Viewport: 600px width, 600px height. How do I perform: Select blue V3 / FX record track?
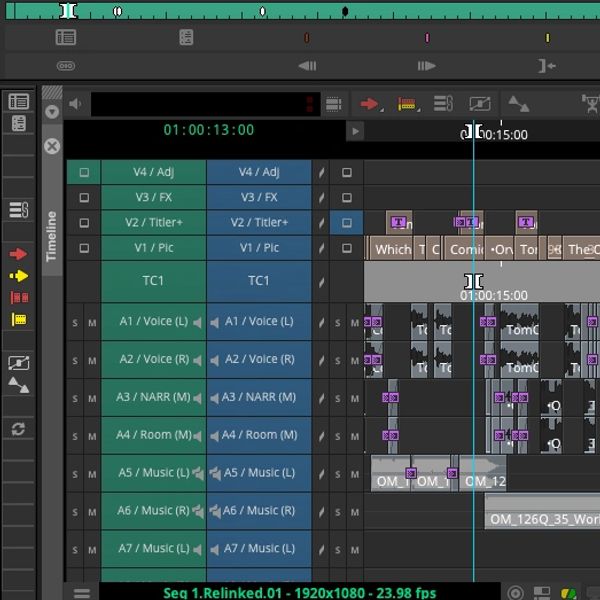point(259,197)
